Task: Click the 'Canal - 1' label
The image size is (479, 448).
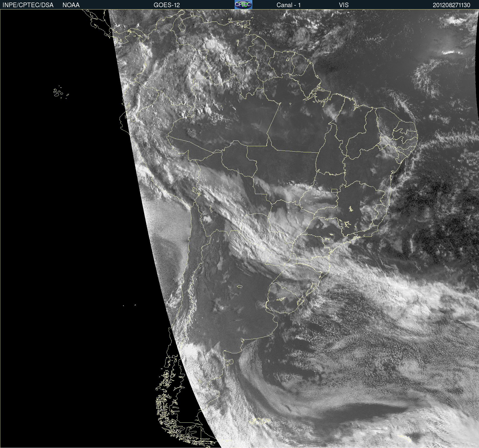Action: 289,5
